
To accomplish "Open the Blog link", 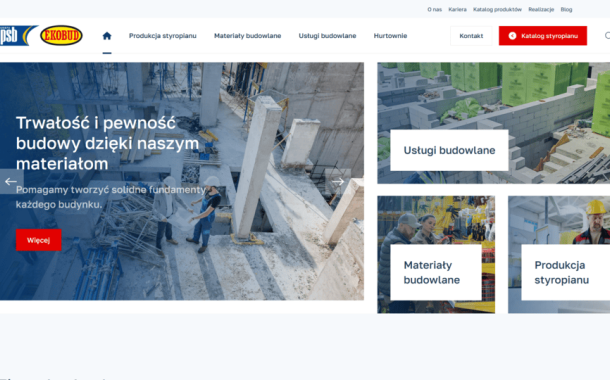I will pos(566,9).
